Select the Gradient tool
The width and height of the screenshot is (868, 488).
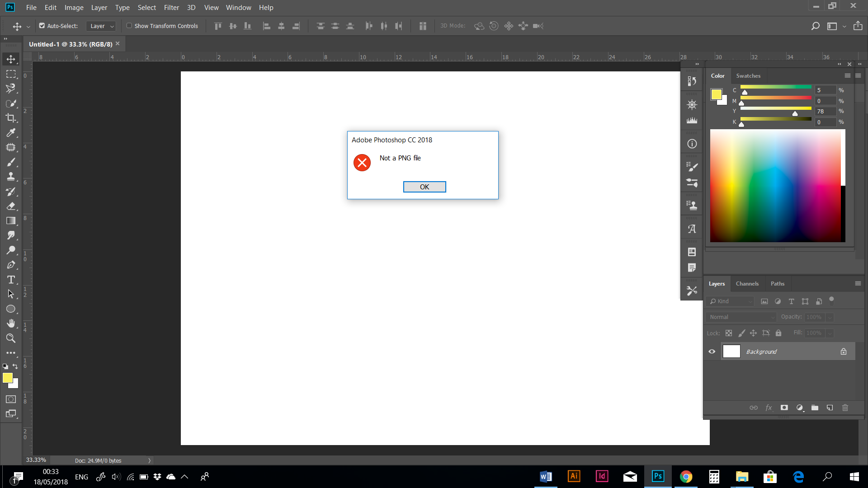tap(11, 221)
